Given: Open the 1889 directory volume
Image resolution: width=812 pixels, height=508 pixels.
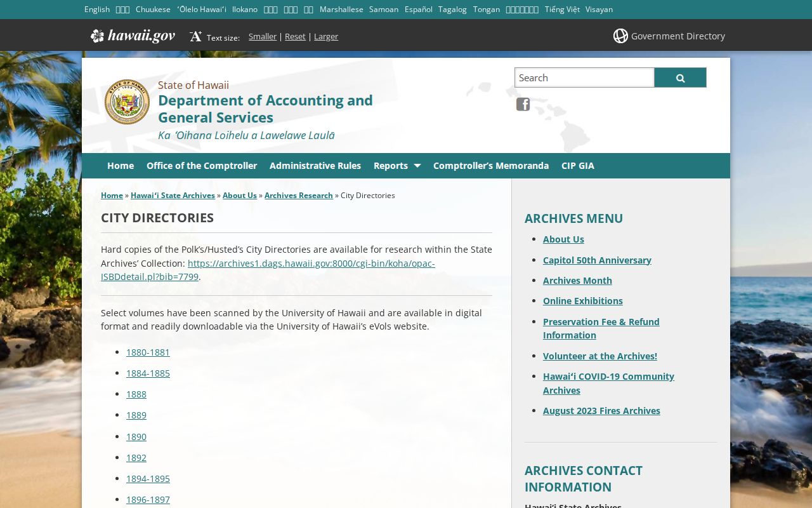Looking at the screenshot, I should [x=136, y=415].
